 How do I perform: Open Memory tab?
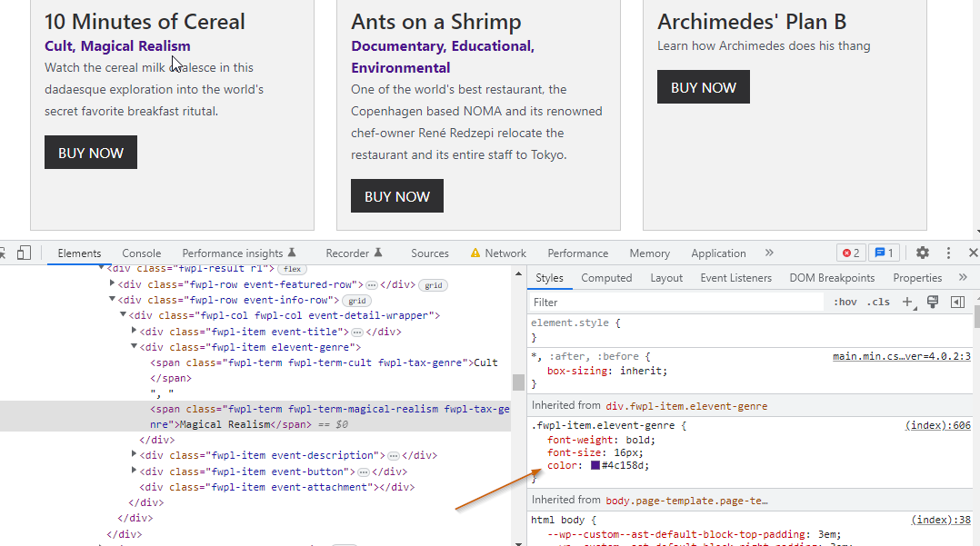(649, 253)
